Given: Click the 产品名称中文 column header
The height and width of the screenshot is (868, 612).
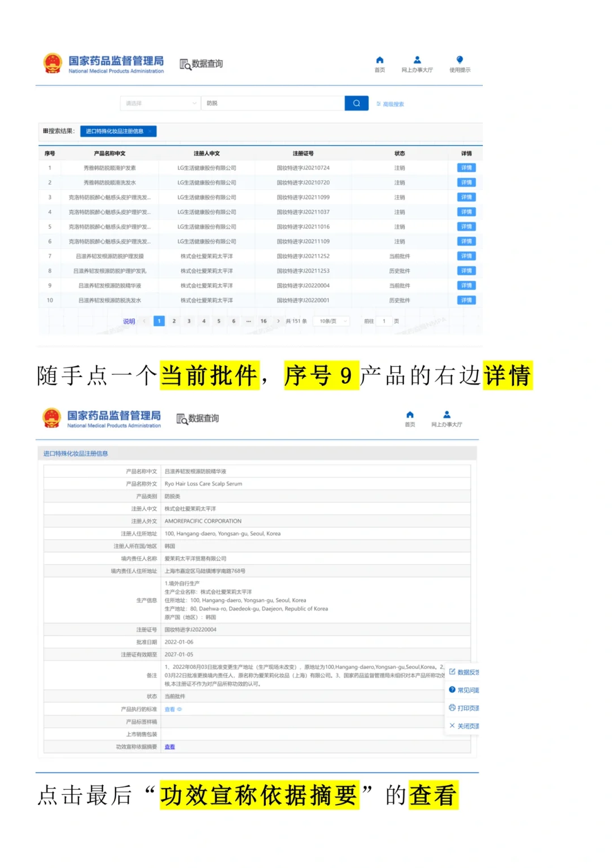Looking at the screenshot, I should pos(109,154).
